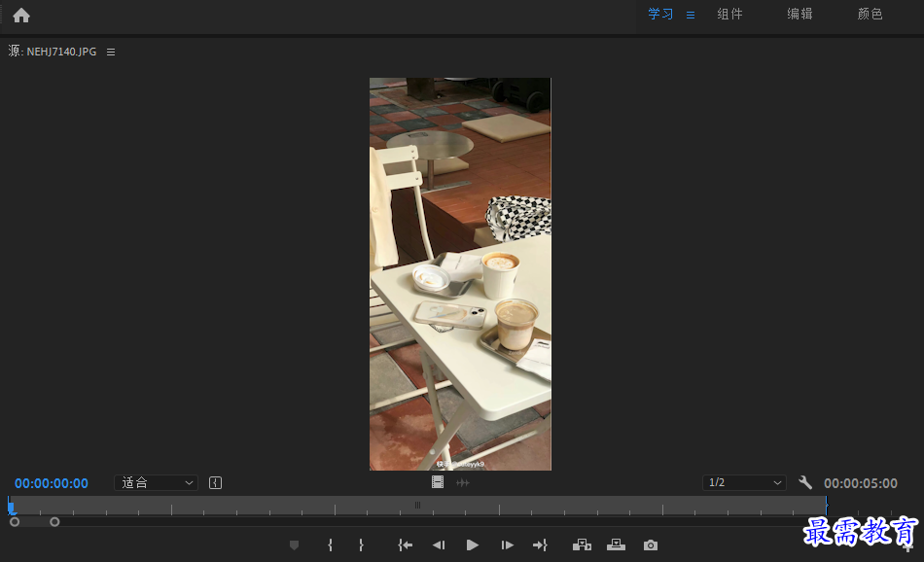This screenshot has height=562, width=924.
Task: Open the Source panel menu icon
Action: (x=111, y=52)
